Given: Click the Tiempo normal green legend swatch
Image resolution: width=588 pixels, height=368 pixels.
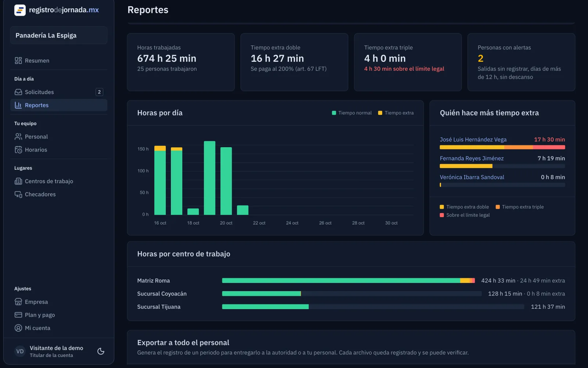Looking at the screenshot, I should [x=334, y=113].
